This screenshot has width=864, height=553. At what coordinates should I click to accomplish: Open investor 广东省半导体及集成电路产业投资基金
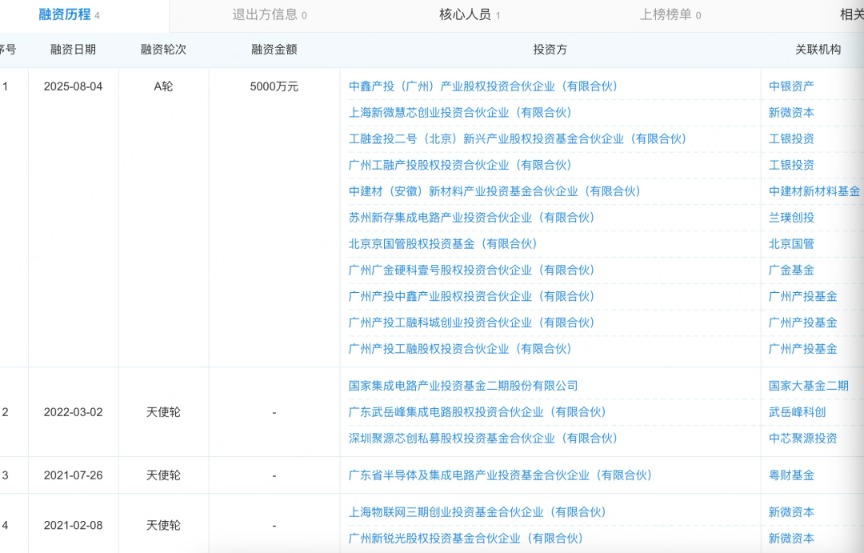pos(500,475)
